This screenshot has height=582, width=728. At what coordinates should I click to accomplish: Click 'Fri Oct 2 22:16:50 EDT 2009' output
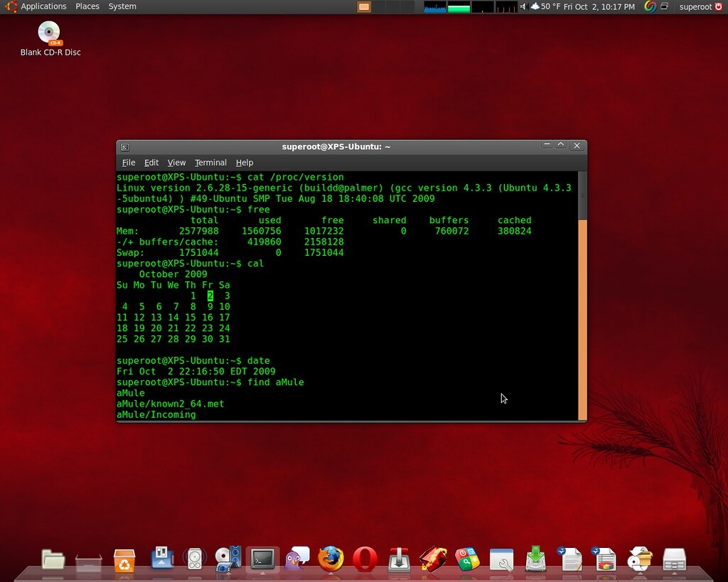(x=196, y=371)
